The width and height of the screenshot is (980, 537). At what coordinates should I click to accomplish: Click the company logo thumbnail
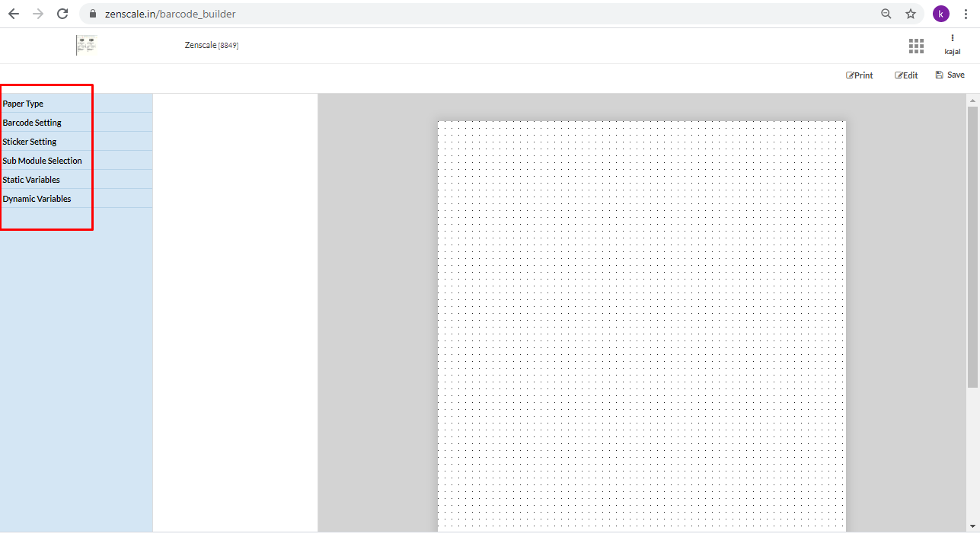86,46
